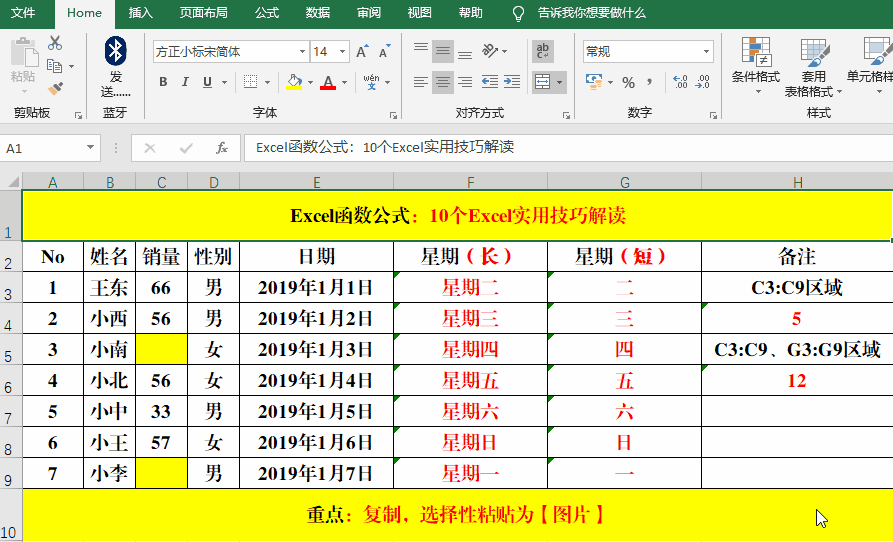Click the lightbulb Tell Me icon
The image size is (893, 542).
[518, 13]
